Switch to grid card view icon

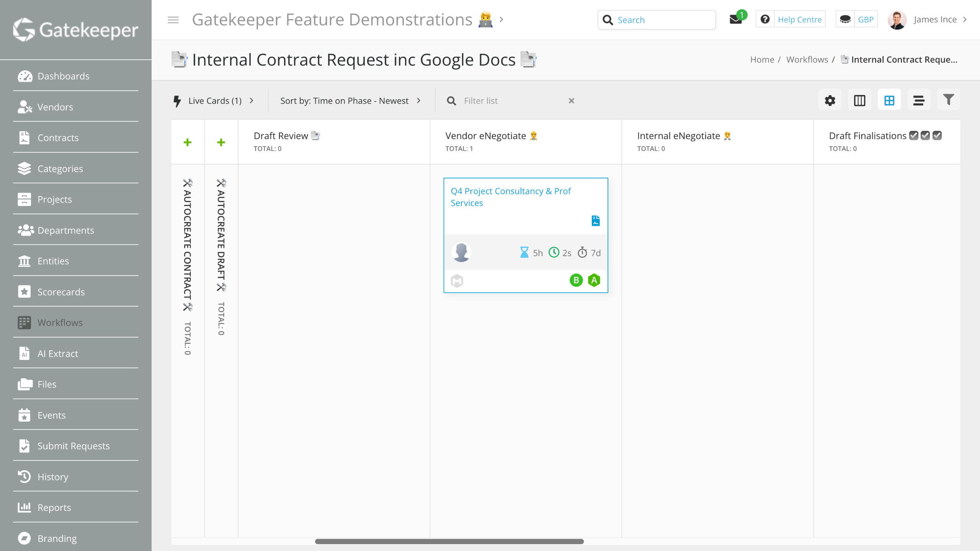[889, 101]
